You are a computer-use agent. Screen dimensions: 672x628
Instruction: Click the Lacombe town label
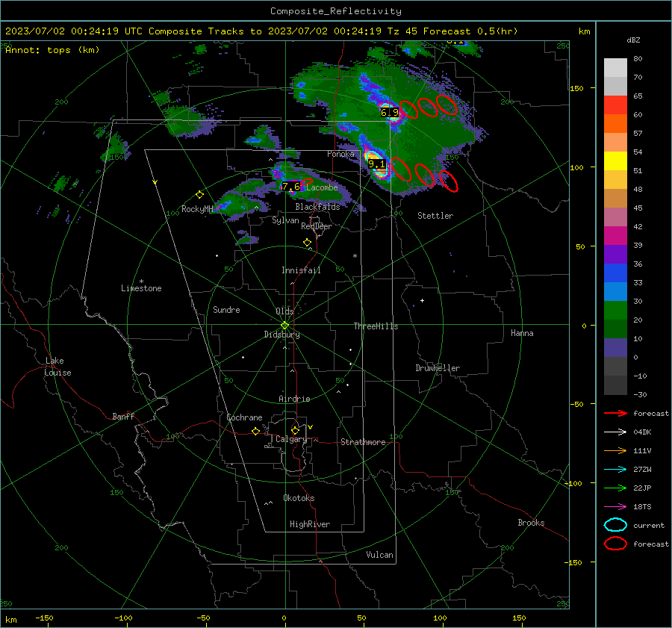(x=322, y=187)
